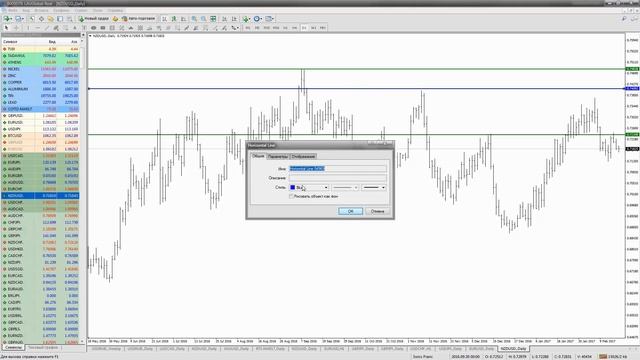This screenshot has height=360, width=640.
Task: Switch to MN timeframe
Action: click(323, 28)
